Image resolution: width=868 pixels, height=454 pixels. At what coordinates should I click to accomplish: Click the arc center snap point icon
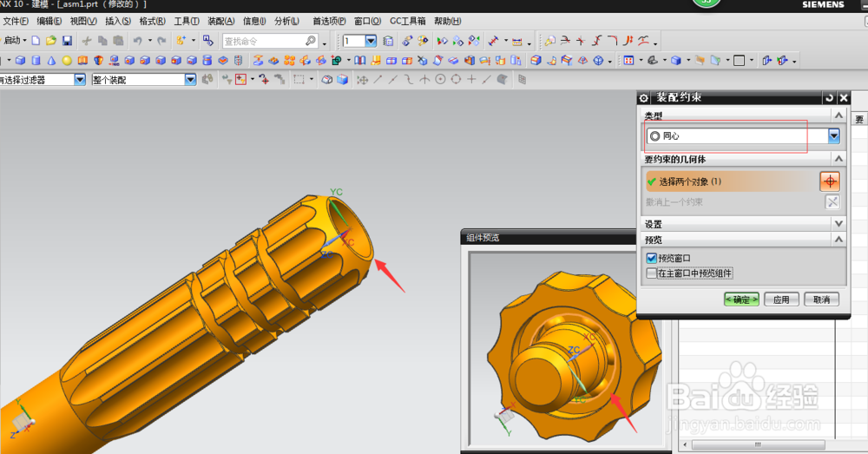click(440, 80)
